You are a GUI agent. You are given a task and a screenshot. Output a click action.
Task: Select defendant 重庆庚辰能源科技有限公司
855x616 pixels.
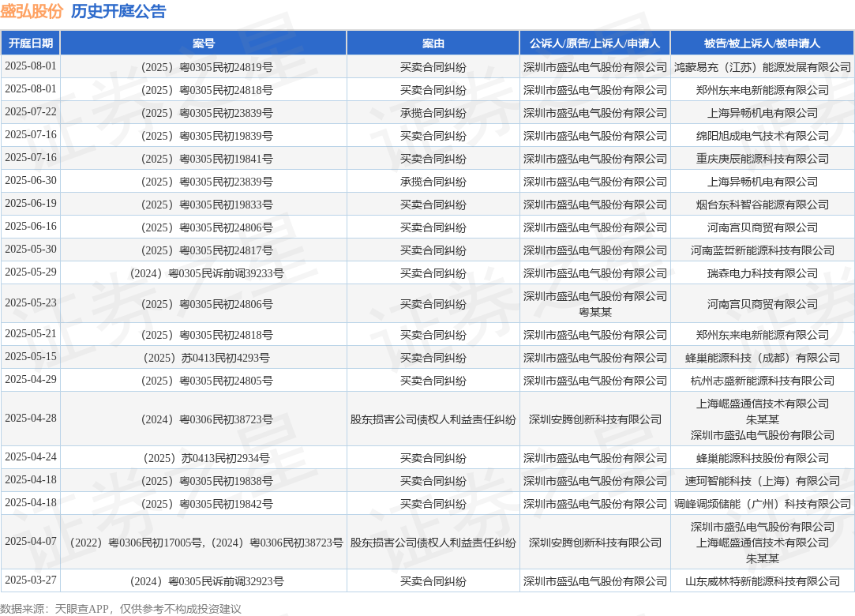763,159
